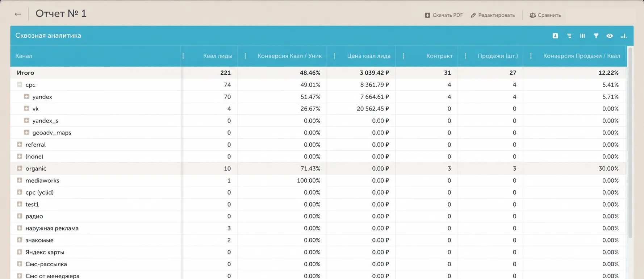The width and height of the screenshot is (644, 279).
Task: Open the three-dot menu beside Конверсия Продажи / Квал
Action: (x=531, y=56)
